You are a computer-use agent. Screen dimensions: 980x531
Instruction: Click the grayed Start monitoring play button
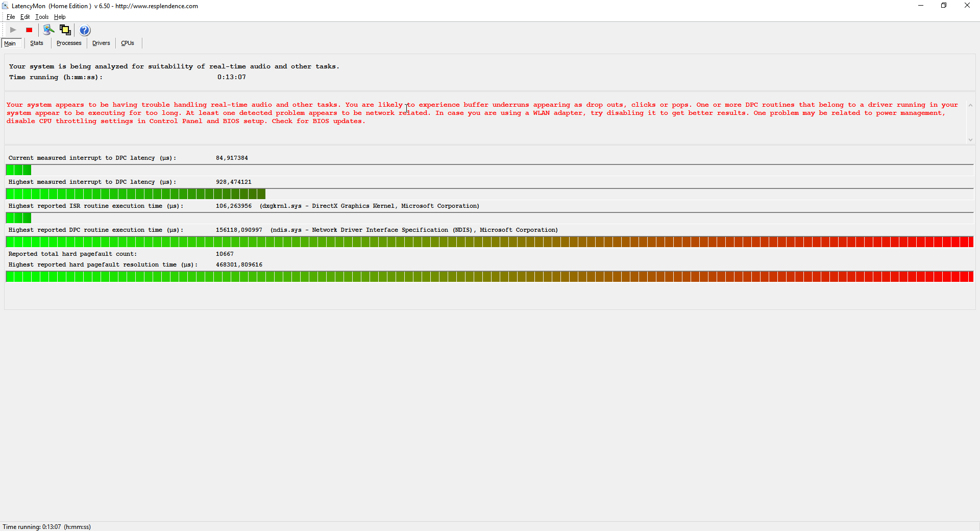[x=13, y=30]
